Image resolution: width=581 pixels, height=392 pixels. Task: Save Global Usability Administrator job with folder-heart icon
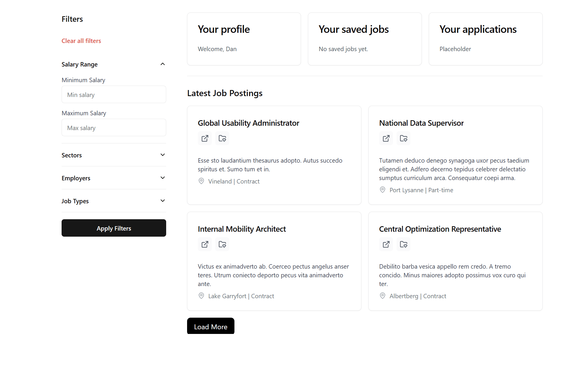pos(222,138)
